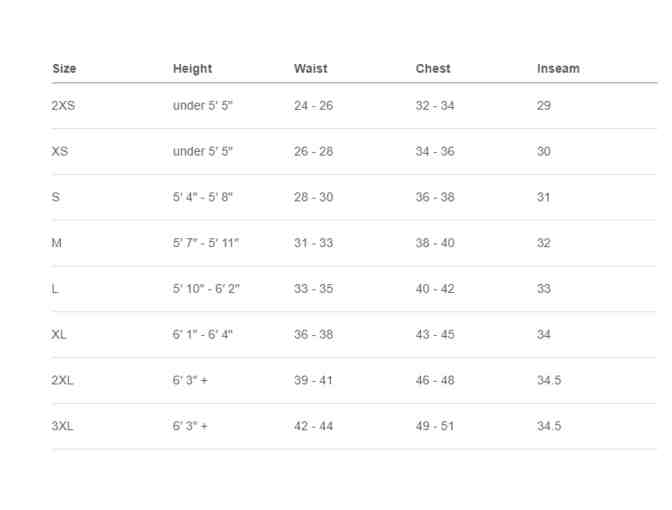Select the Waist column header
The height and width of the screenshot is (510, 672).
pos(310,69)
